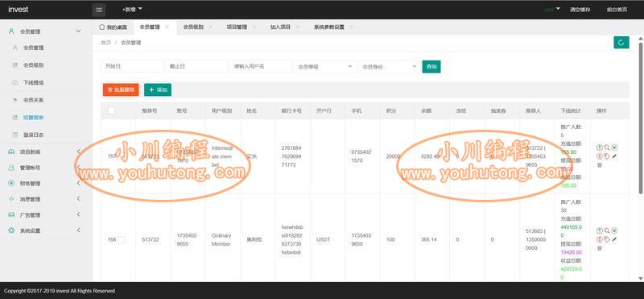Click the red dollar icon in row 156

[x=599, y=239]
